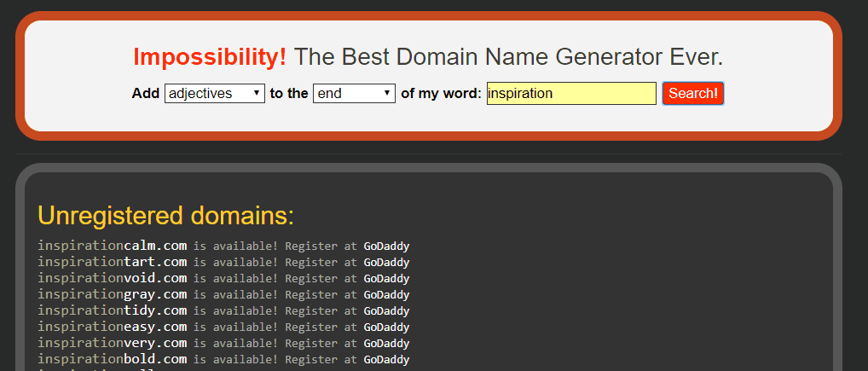868x371 pixels.
Task: Click the inspirationvoid.com domain name
Action: click(112, 279)
